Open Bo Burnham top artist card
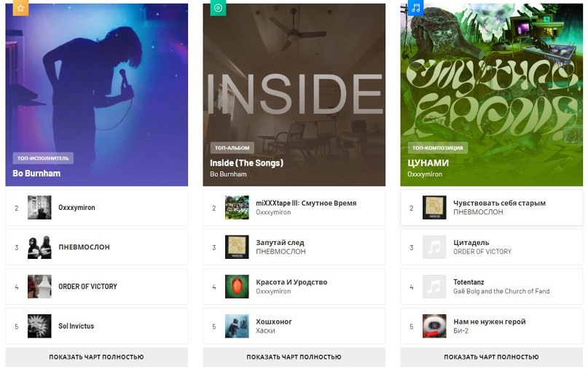588x377 pixels. (96, 95)
